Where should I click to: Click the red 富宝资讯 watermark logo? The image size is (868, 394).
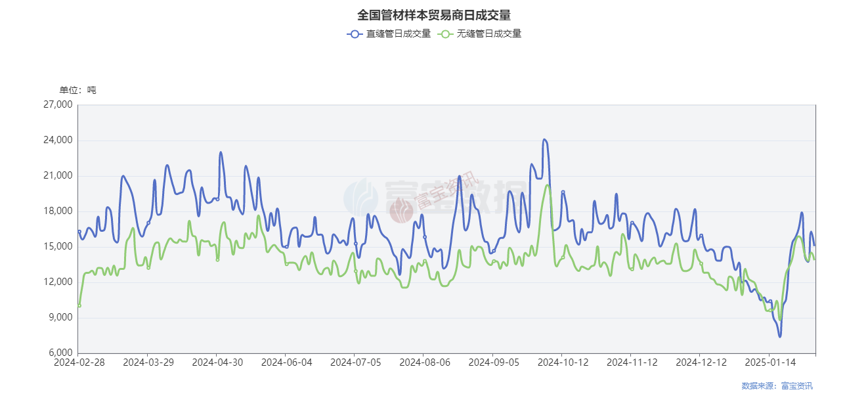point(402,210)
